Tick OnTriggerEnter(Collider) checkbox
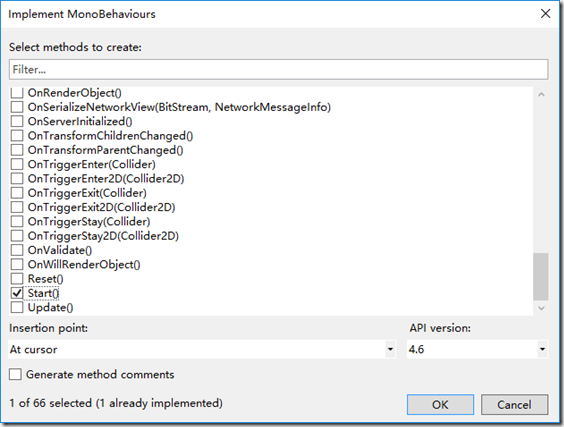This screenshot has height=427, width=564. (17, 164)
